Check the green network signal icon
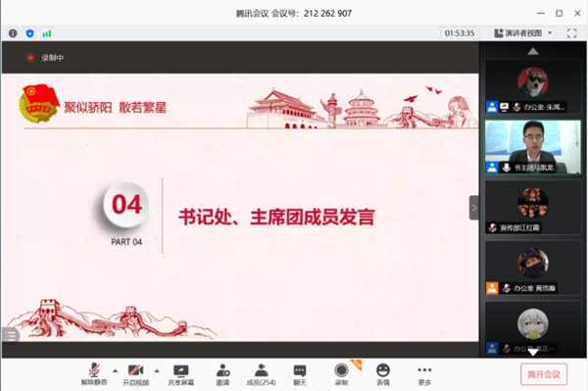 [46, 33]
